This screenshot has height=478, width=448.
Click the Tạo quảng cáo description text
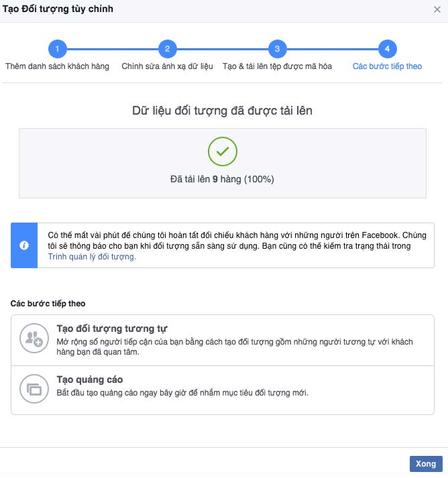click(x=182, y=393)
